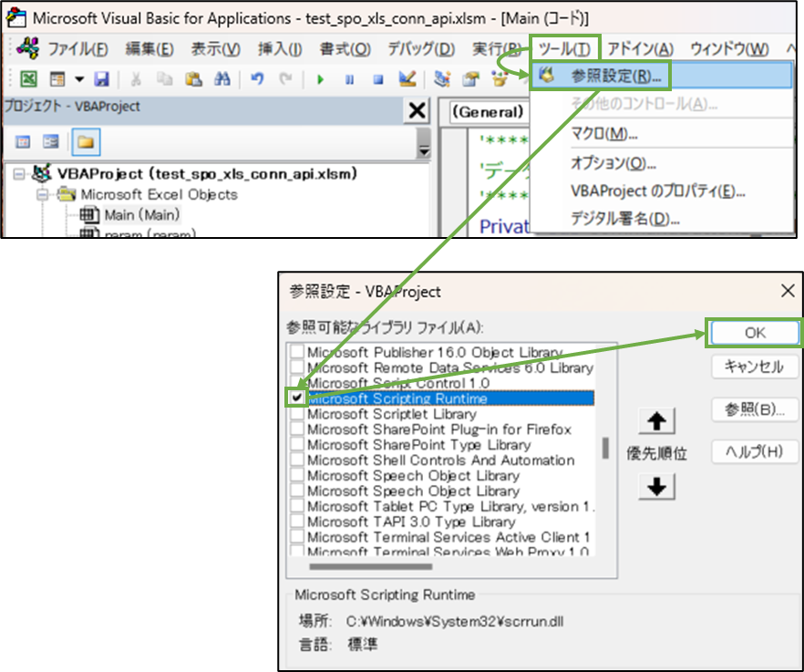Viewport: 804px width, 672px height.
Task: Click the 参照(B)... browse button
Action: (x=754, y=409)
